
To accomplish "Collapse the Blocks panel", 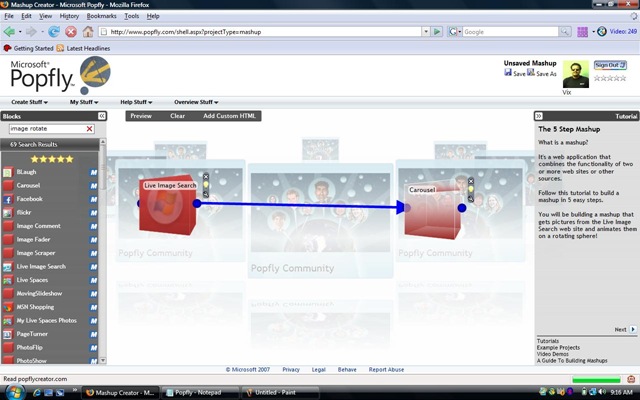I will point(102,116).
